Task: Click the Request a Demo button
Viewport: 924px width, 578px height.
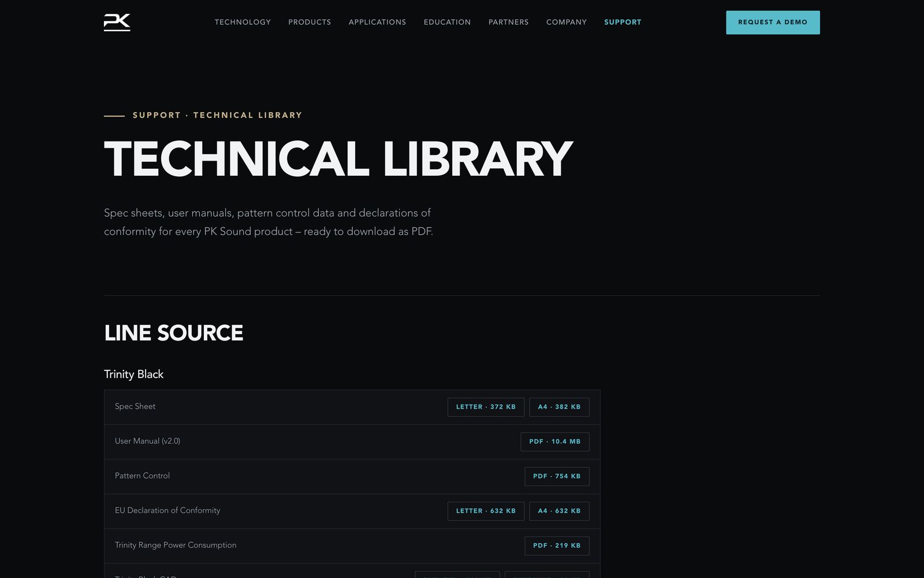Action: click(x=773, y=23)
